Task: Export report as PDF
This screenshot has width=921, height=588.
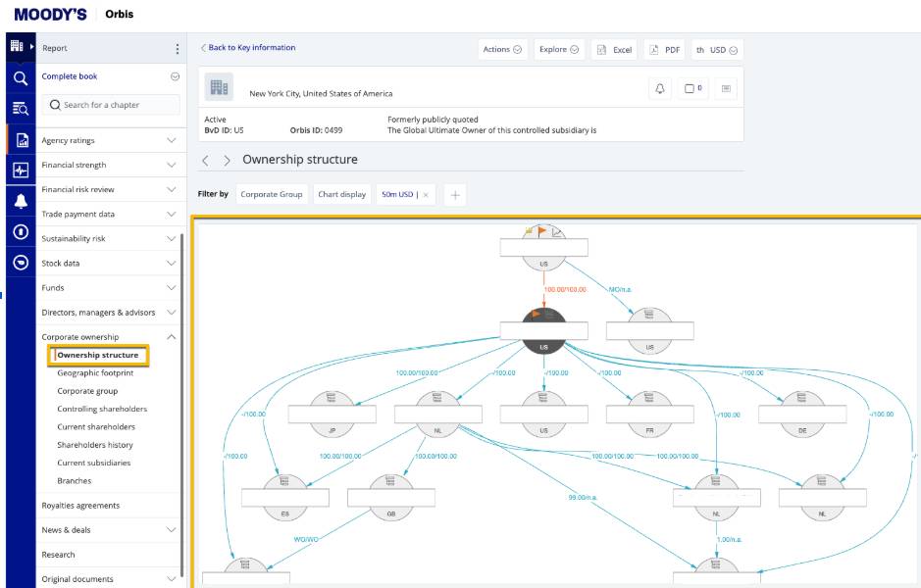Action: (x=665, y=50)
